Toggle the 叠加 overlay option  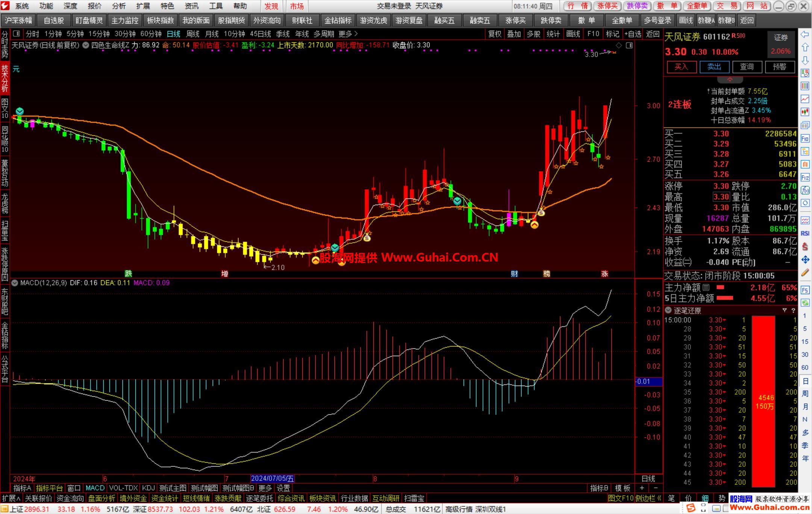[514, 34]
